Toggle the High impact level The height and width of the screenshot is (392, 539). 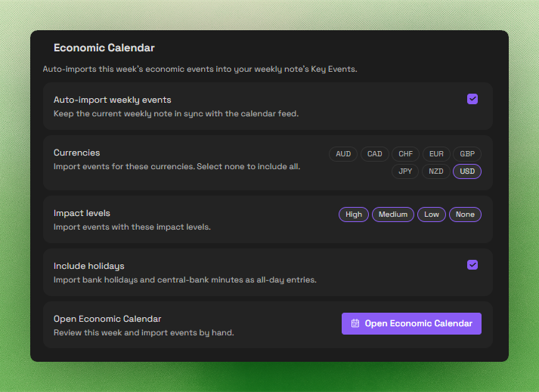354,215
